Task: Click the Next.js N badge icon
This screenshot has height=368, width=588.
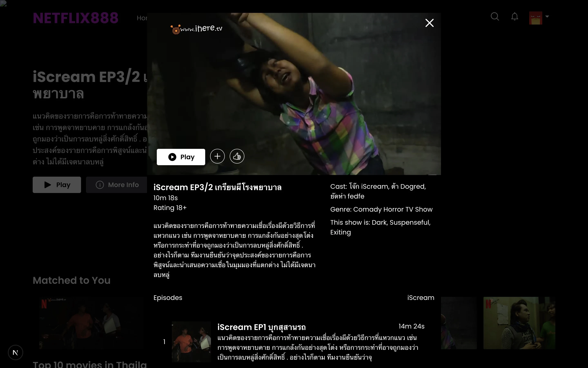Action: point(15,352)
